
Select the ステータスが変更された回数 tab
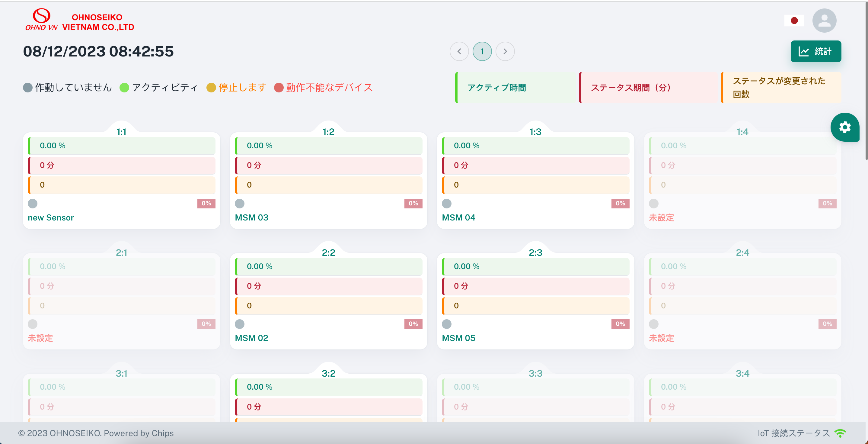pos(780,88)
